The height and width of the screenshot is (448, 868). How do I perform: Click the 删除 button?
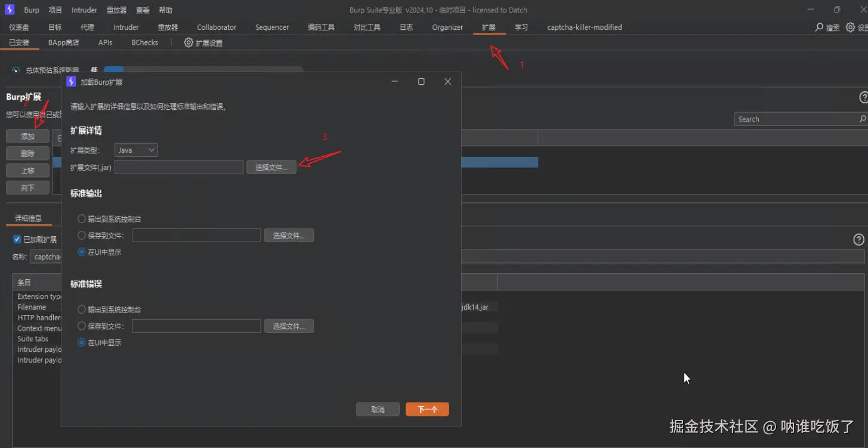tap(27, 154)
